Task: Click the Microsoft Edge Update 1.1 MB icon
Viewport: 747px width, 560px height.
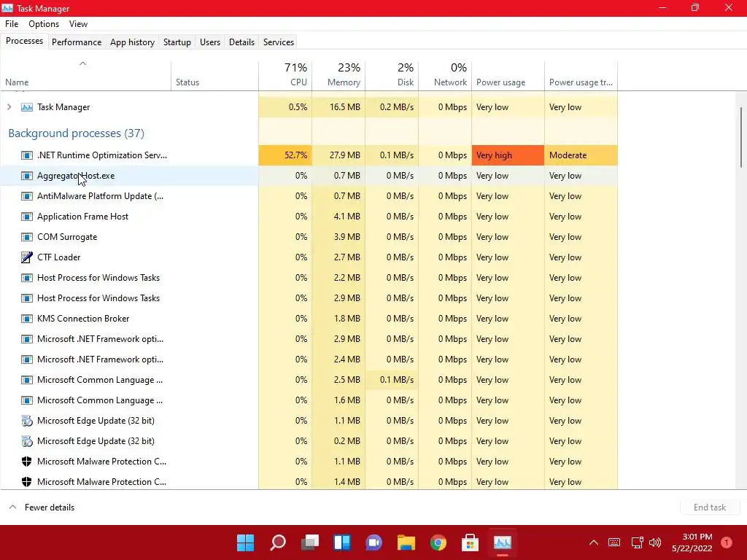Action: (27, 421)
